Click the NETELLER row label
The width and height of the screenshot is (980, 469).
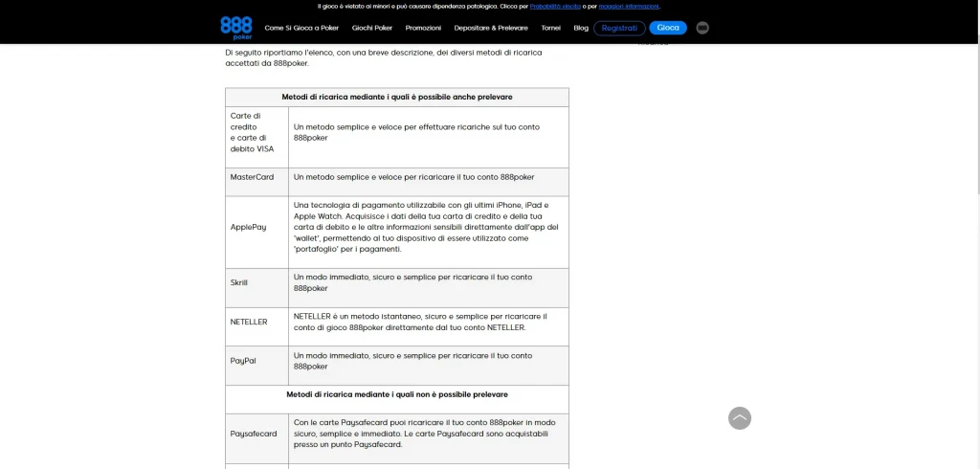249,322
